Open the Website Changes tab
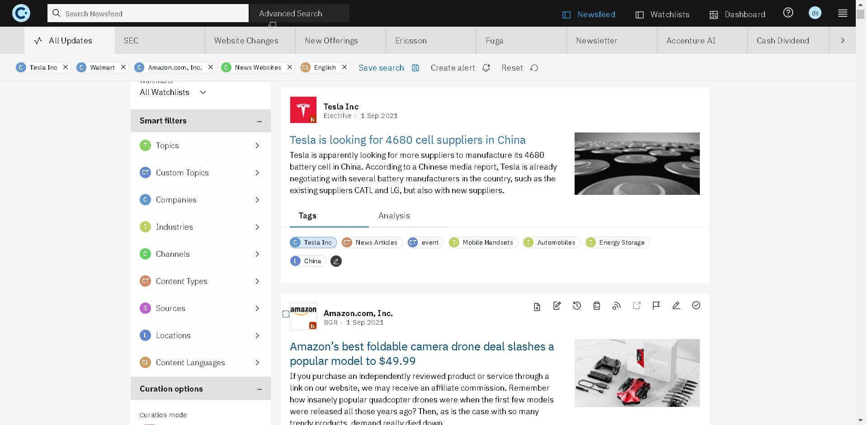Image resolution: width=868 pixels, height=425 pixels. point(250,40)
